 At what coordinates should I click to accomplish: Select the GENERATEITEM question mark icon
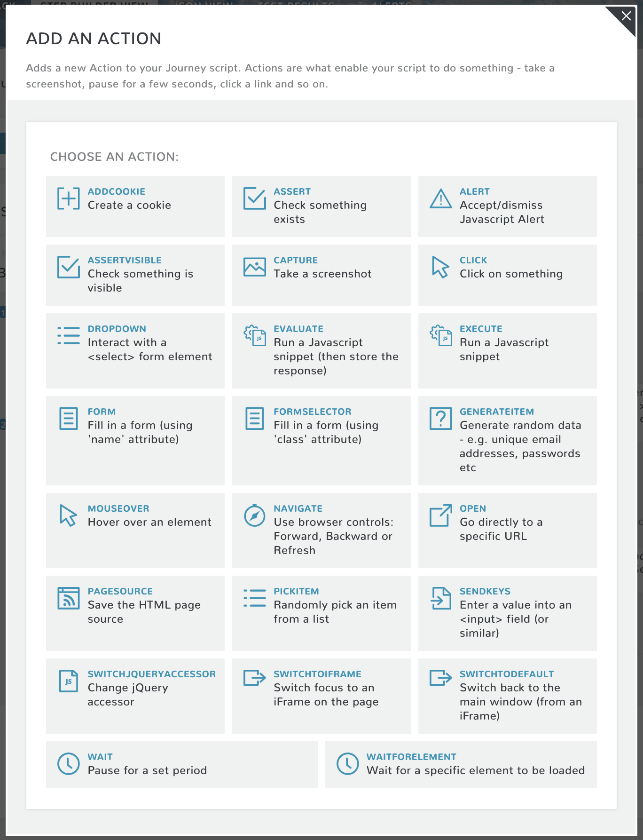pyautogui.click(x=440, y=418)
